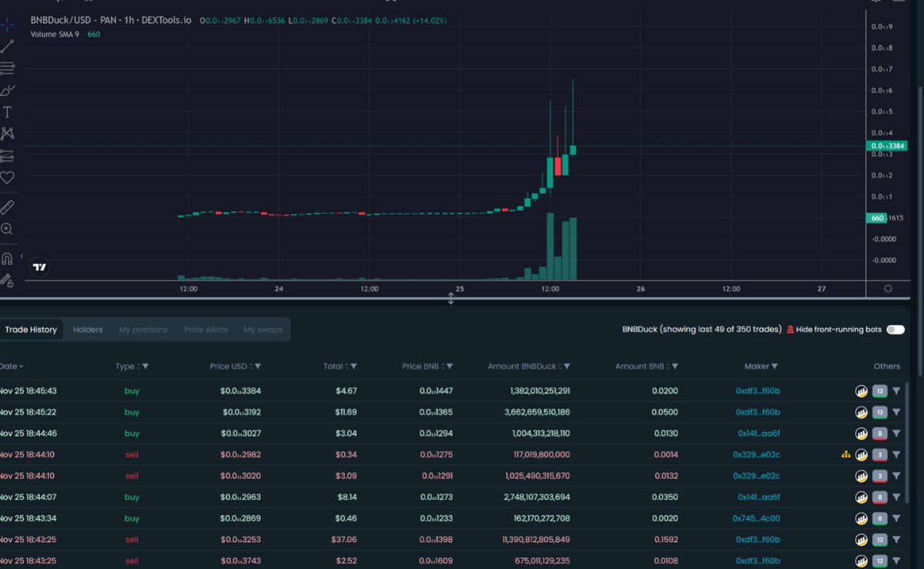This screenshot has height=569, width=924.
Task: Sort trades by the Date column chevron
Action: pyautogui.click(x=21, y=367)
